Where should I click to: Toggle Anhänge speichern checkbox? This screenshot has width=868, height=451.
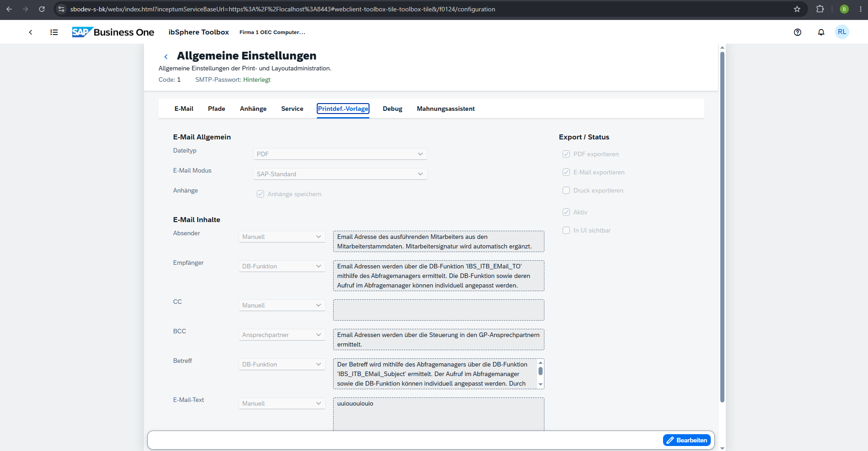coord(260,194)
